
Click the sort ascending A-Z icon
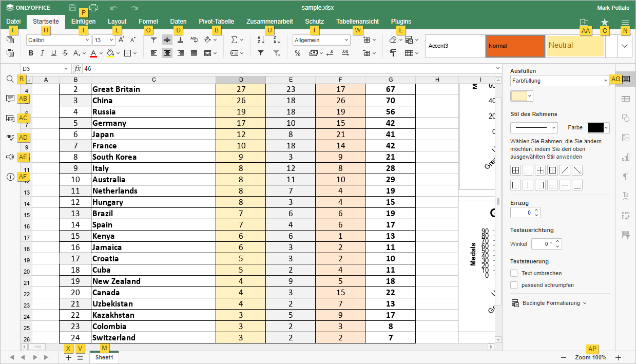click(260, 40)
